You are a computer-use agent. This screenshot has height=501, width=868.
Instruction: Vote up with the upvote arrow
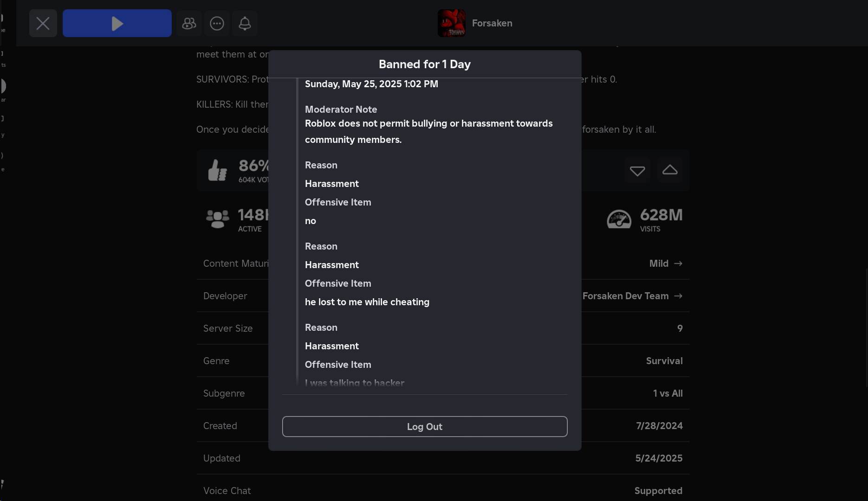(x=670, y=170)
